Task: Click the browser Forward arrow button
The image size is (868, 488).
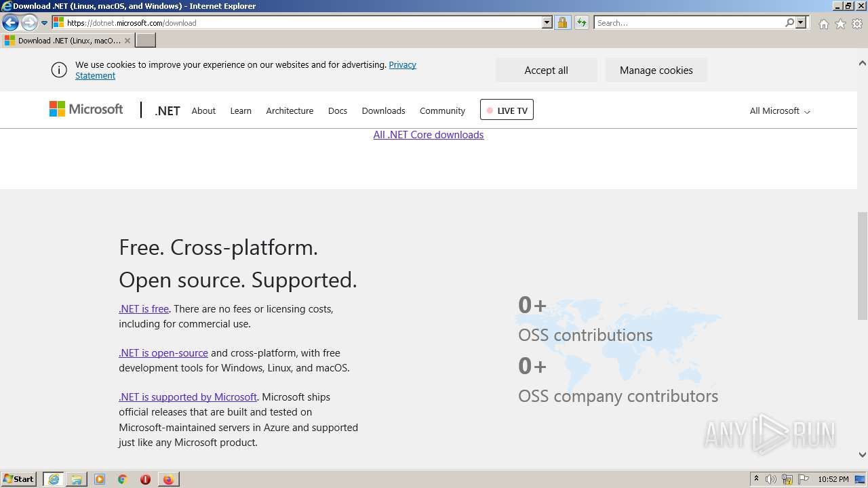Action: tap(29, 22)
